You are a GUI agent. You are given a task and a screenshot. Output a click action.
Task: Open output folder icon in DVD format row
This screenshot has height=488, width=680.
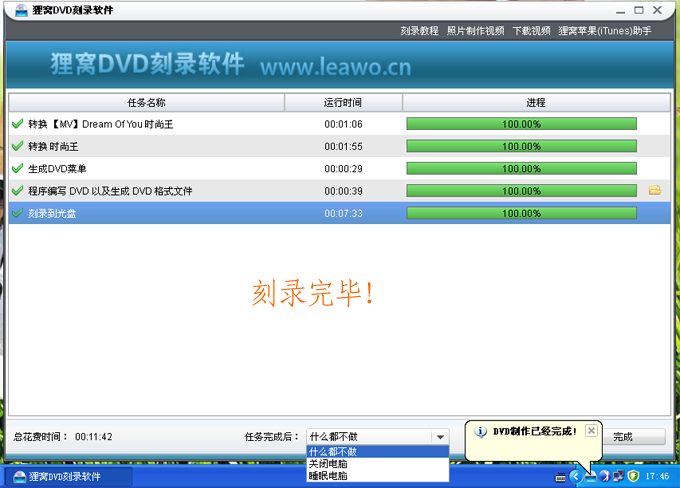[655, 190]
